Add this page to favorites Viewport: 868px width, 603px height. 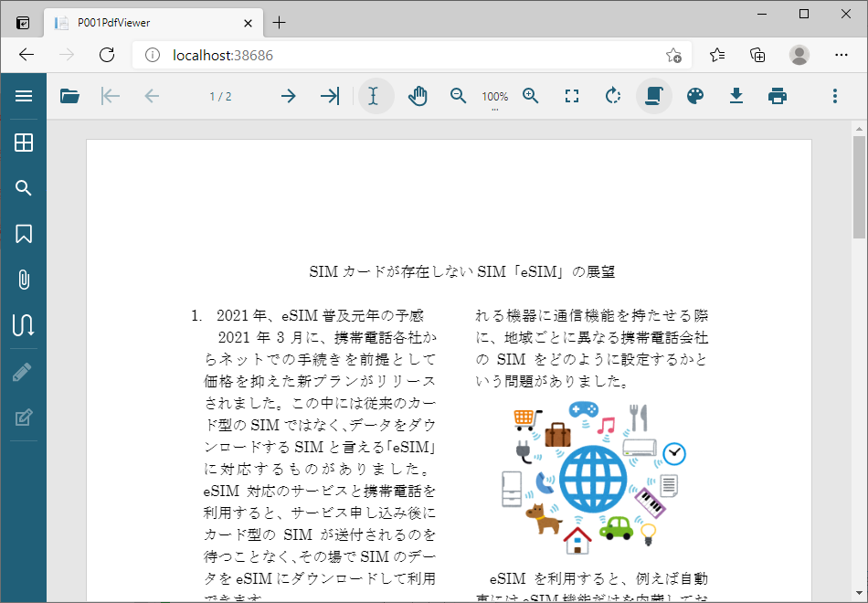[673, 55]
